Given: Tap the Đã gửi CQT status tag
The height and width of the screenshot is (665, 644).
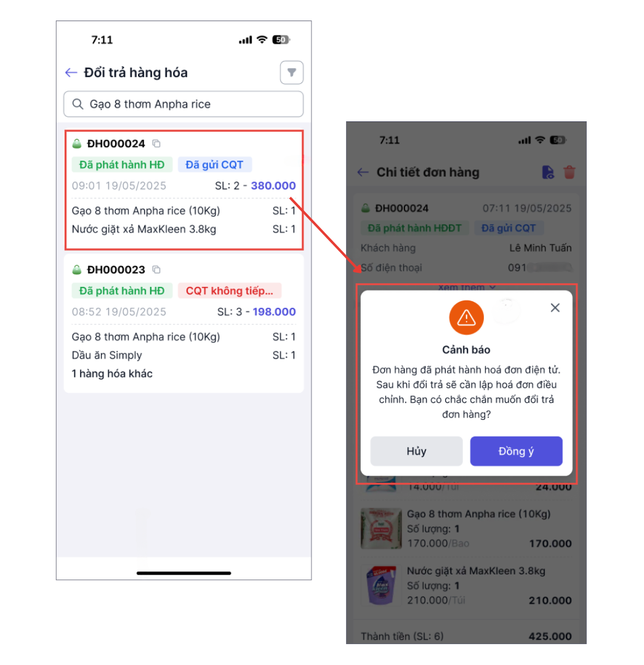Looking at the screenshot, I should click(x=214, y=164).
